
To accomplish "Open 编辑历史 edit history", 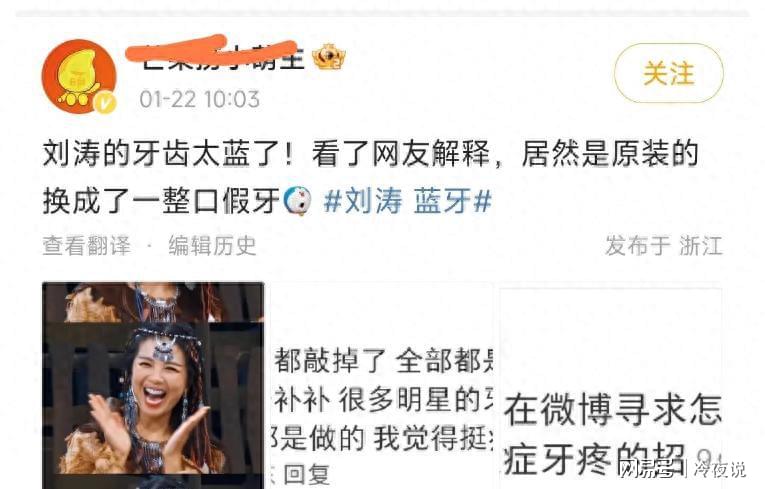I will tap(212, 245).
